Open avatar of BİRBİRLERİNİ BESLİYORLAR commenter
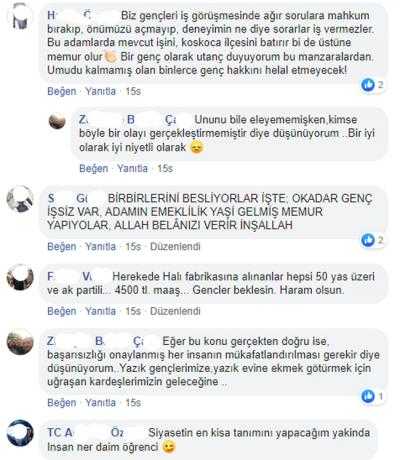The image size is (400, 460). [20, 199]
